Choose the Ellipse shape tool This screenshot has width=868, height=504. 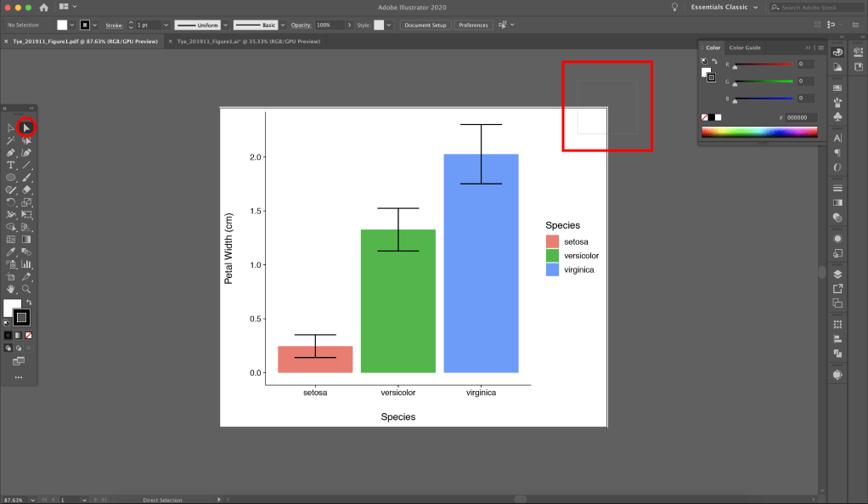point(11,178)
